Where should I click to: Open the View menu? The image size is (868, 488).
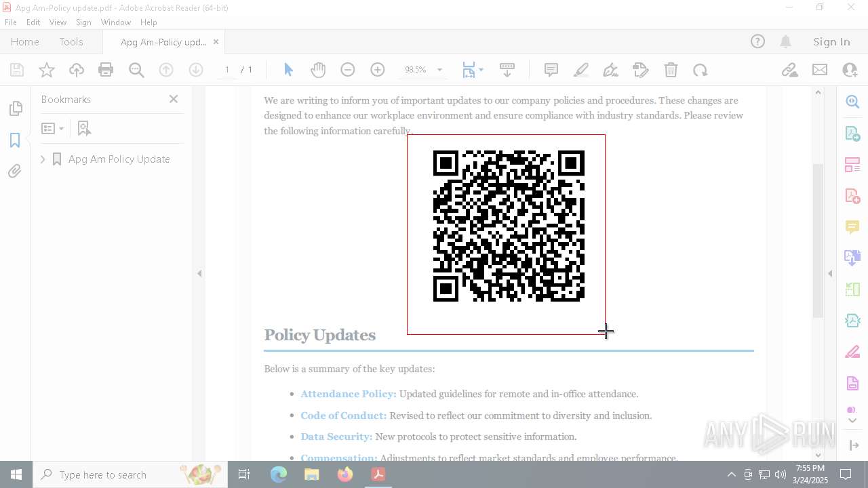tap(58, 22)
